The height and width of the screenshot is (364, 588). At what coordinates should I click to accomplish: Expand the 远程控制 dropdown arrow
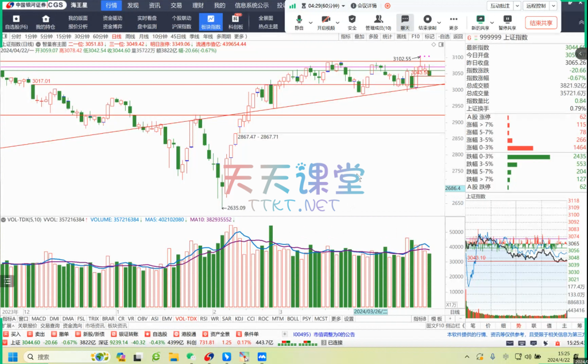point(553,6)
